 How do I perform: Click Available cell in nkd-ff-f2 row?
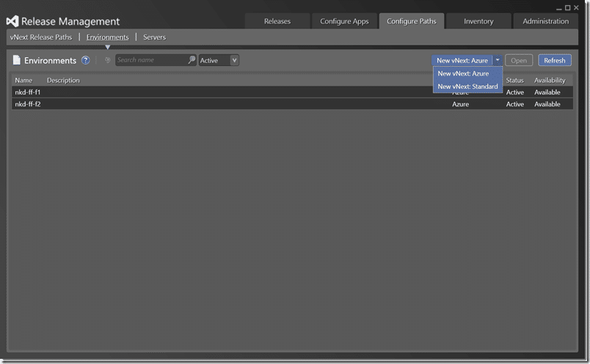pyautogui.click(x=547, y=104)
